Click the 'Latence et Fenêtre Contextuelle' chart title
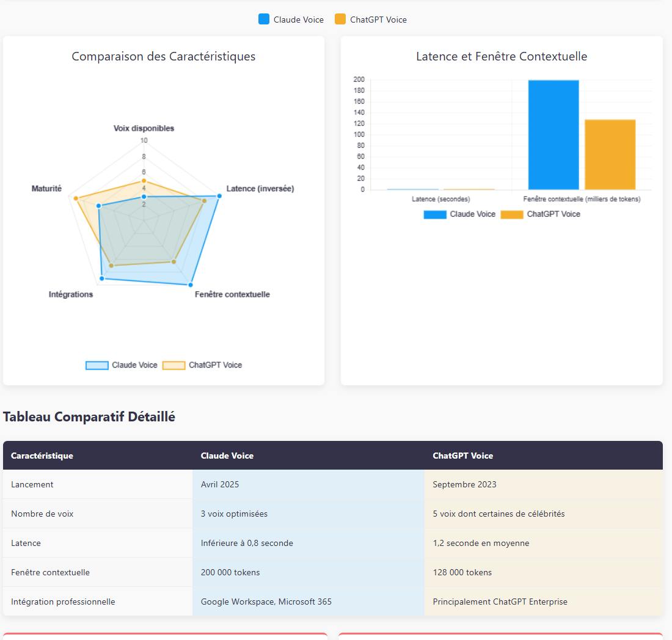The height and width of the screenshot is (640, 672). 502,57
